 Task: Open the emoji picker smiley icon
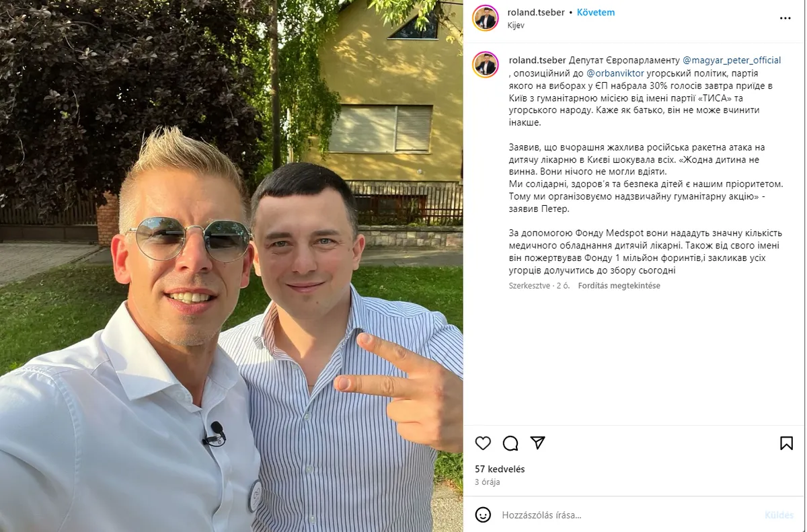pyautogui.click(x=483, y=515)
